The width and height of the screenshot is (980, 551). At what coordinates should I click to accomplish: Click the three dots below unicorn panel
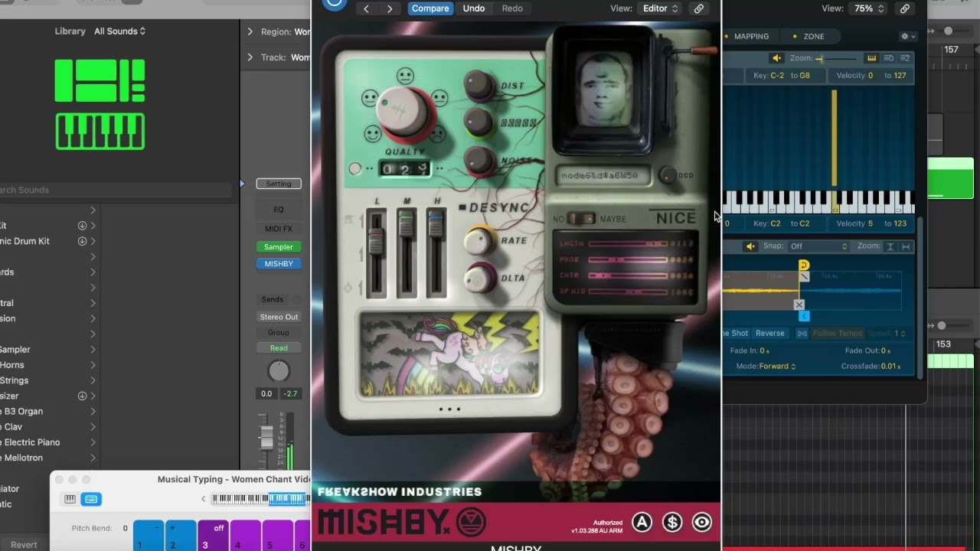pos(449,409)
